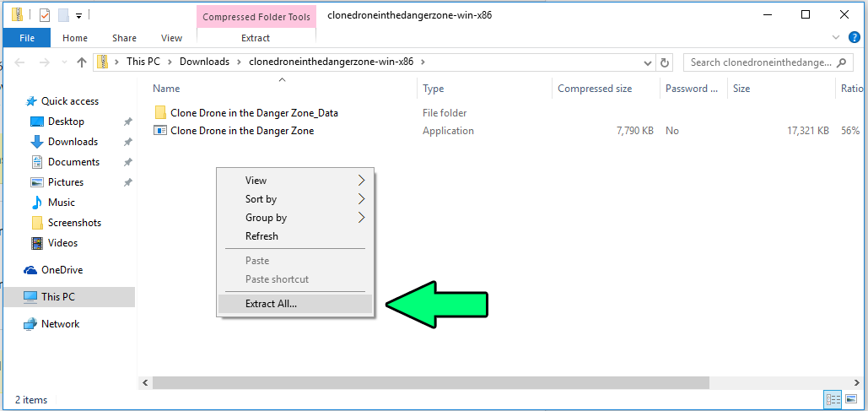The width and height of the screenshot is (868, 411).
Task: Click the New folder icon in title bar
Action: pos(63,15)
